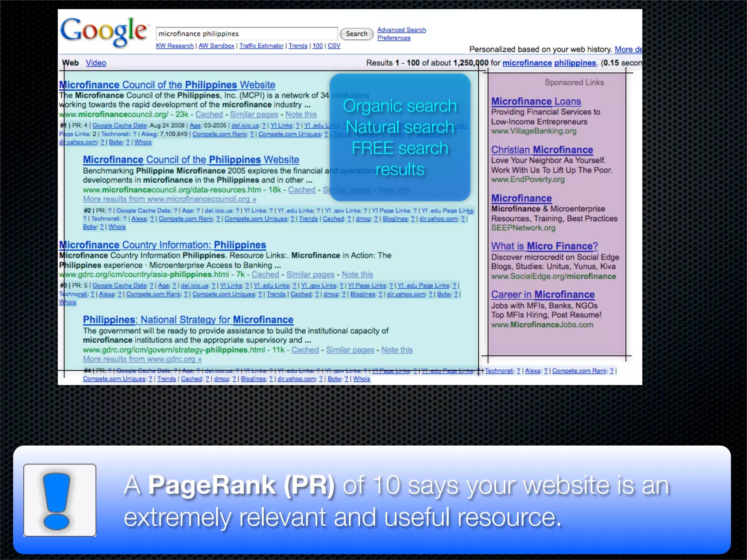Click the KW Research link
The image size is (747, 560).
175,46
